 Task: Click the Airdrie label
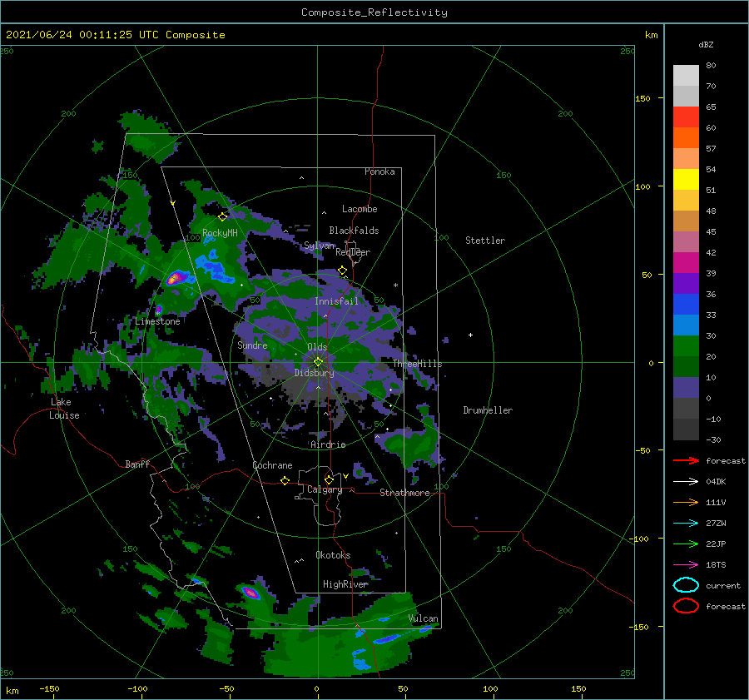point(328,444)
